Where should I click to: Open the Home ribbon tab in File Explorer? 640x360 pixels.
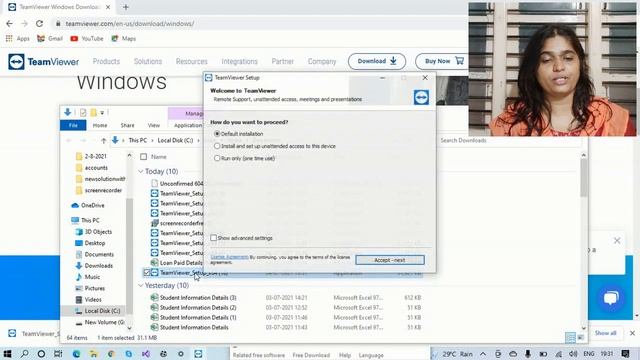click(x=100, y=125)
